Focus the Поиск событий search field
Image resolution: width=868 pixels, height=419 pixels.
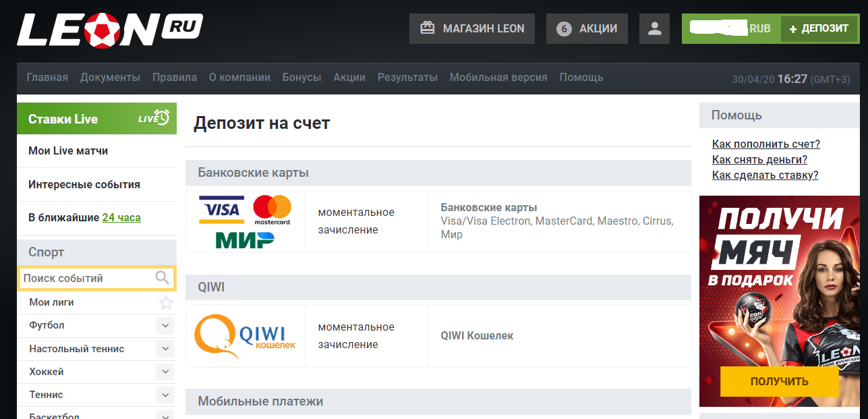[x=86, y=278]
